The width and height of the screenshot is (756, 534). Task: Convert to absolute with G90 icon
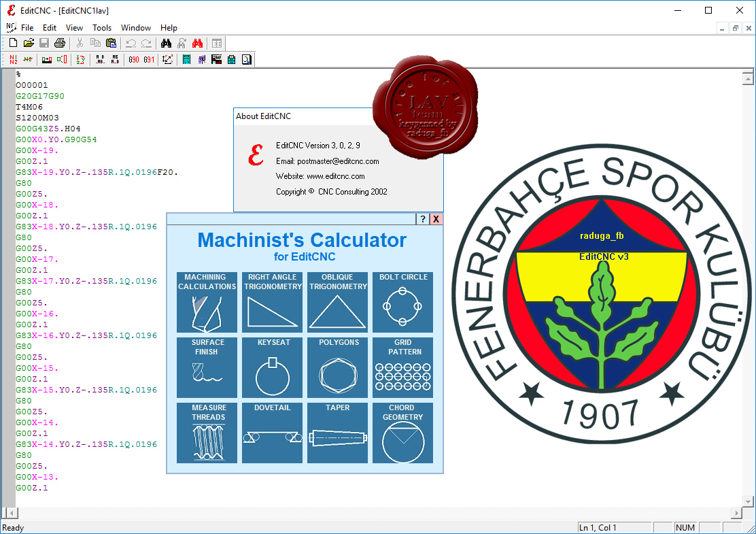pyautogui.click(x=133, y=59)
